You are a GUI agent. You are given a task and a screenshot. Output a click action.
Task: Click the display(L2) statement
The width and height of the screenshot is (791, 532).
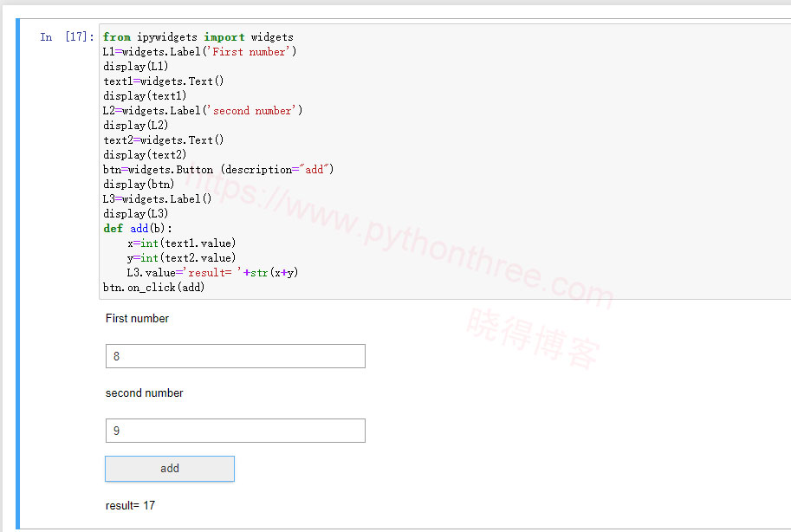pyautogui.click(x=133, y=125)
